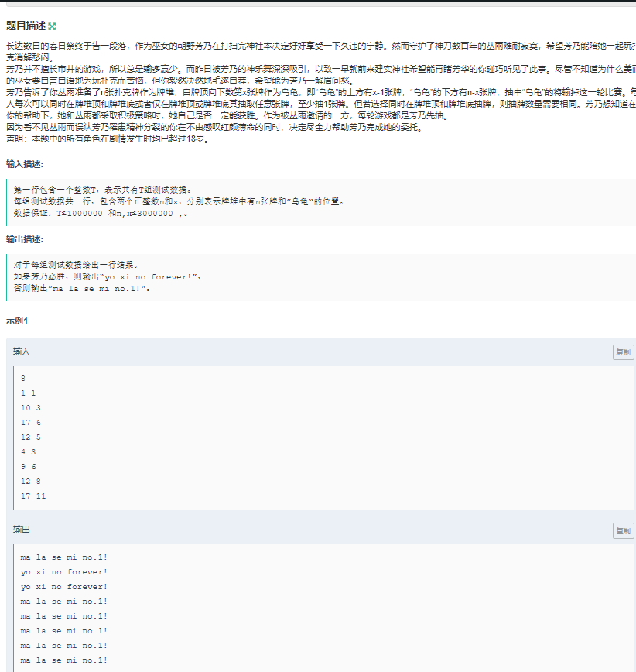
Task: Click the sample input value 17 11
Action: (32, 495)
